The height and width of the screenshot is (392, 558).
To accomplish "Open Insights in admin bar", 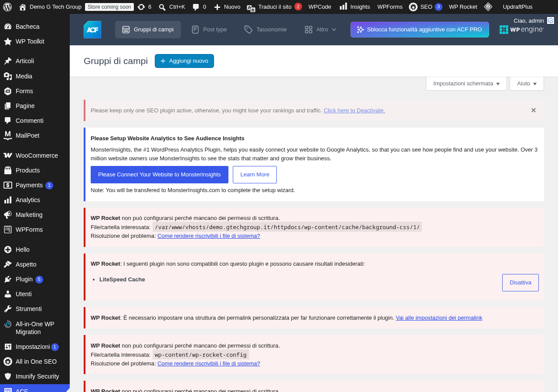I will click(x=355, y=7).
